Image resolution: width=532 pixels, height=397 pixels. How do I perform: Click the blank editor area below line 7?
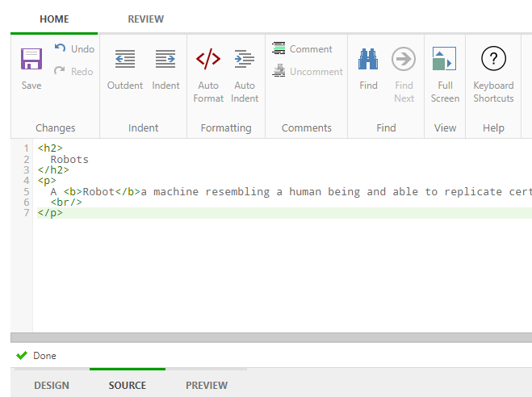(283, 274)
